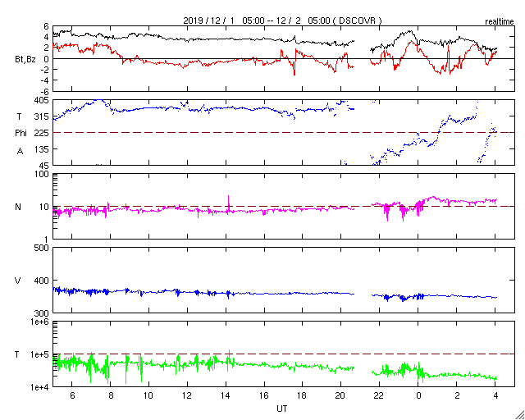Image resolution: width=525 pixels, height=420 pixels.
Task: Click the '300' tick on V panel
Action: pos(42,313)
